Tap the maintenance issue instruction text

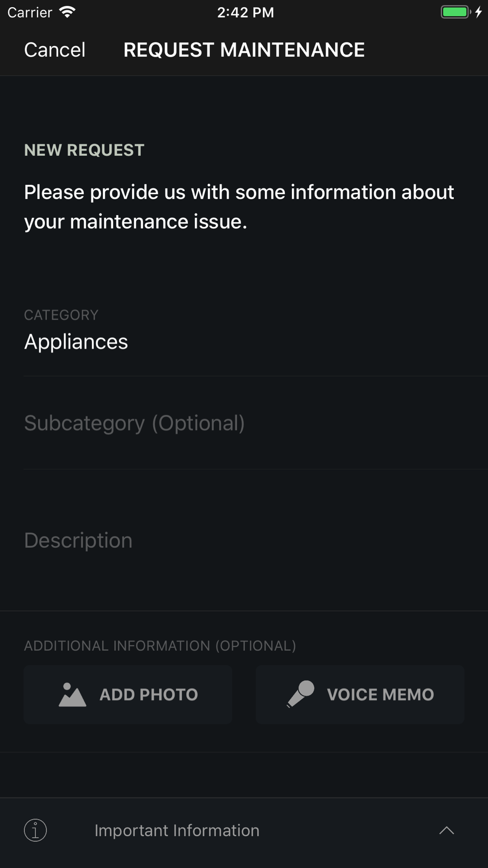click(x=239, y=207)
